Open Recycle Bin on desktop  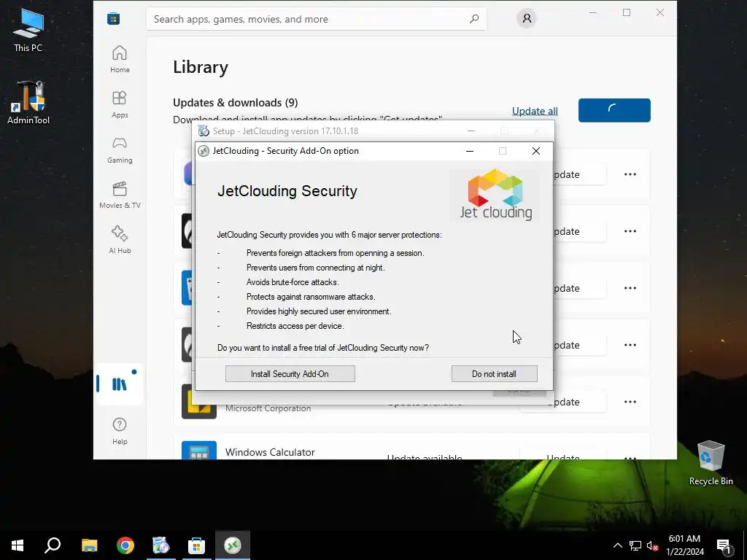pos(711,462)
